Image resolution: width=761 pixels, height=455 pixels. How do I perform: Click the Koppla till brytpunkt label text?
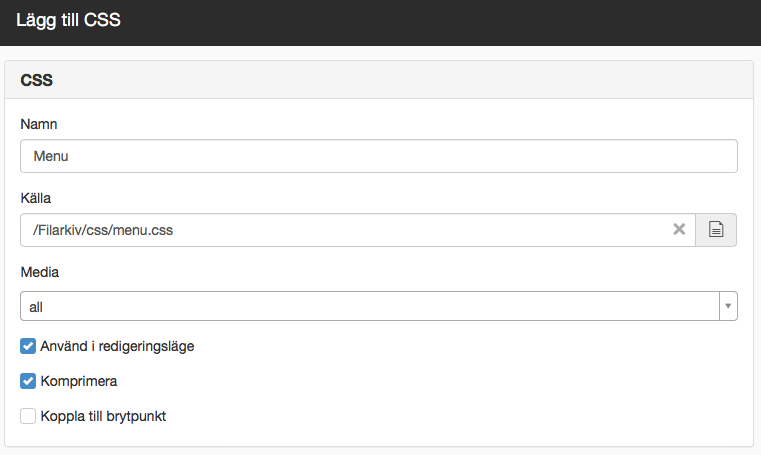coord(103,416)
